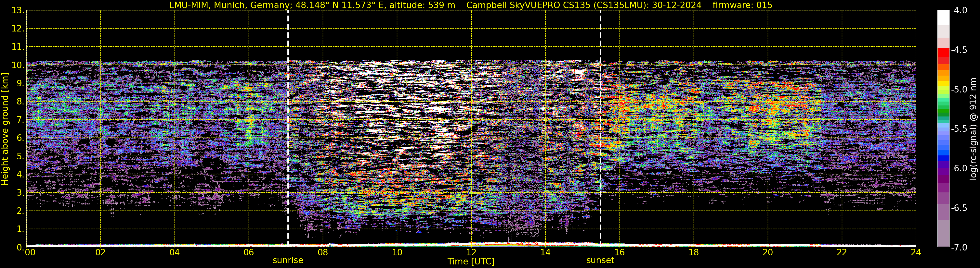Click the '14' tick on the time axis

[545, 252]
